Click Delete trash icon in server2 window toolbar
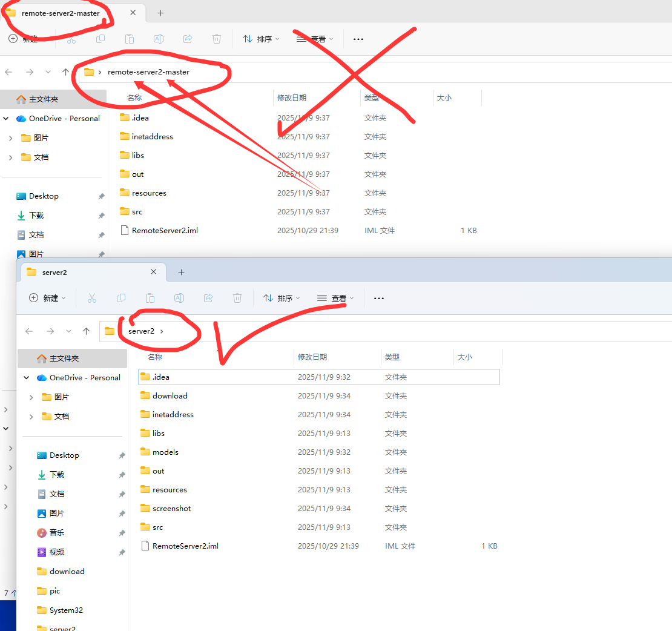This screenshot has height=631, width=672. pyautogui.click(x=237, y=298)
